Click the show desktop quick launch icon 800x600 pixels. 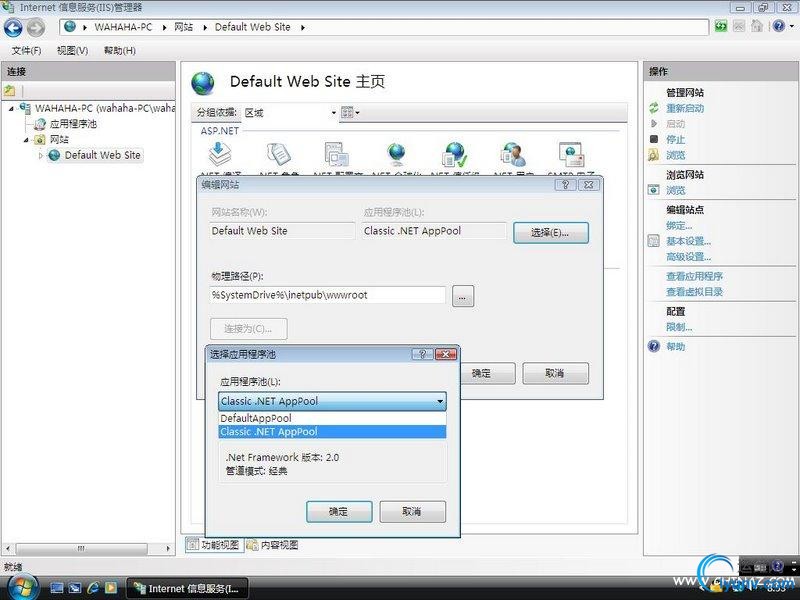point(57,588)
